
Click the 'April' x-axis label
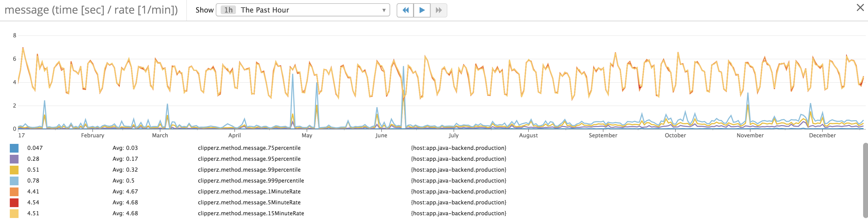[235, 135]
